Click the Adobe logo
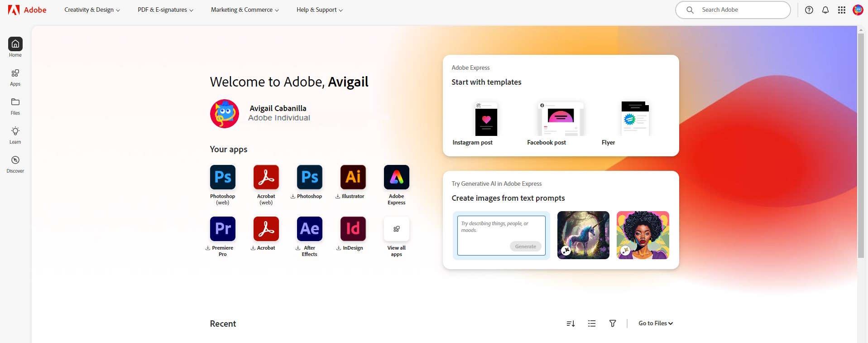 pyautogui.click(x=27, y=10)
